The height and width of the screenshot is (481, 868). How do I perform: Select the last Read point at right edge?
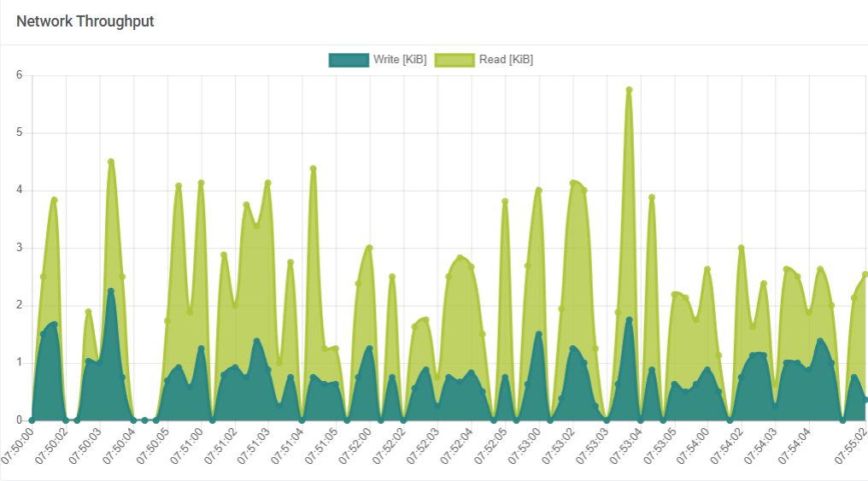pyautogui.click(x=865, y=274)
